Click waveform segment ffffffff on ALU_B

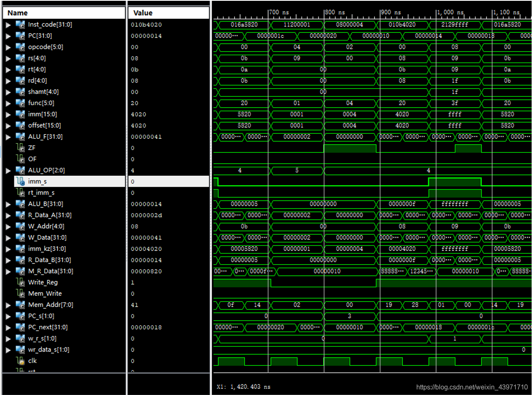click(x=454, y=204)
